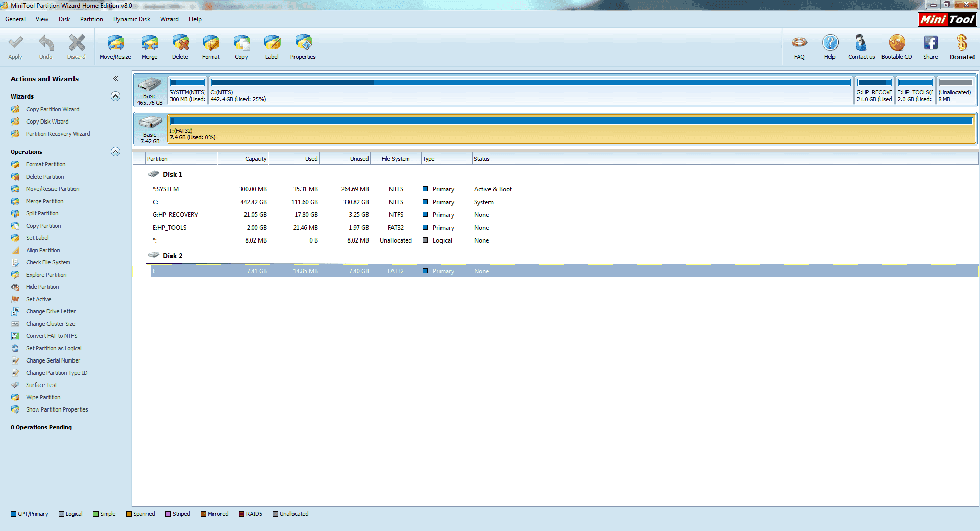Open the Dynamic Disk menu

pos(132,19)
